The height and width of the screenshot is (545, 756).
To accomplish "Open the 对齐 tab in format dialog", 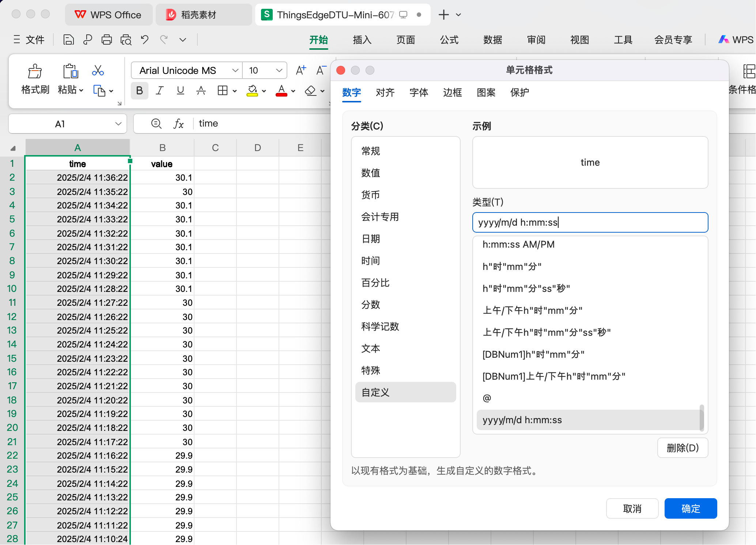I will tap(385, 92).
